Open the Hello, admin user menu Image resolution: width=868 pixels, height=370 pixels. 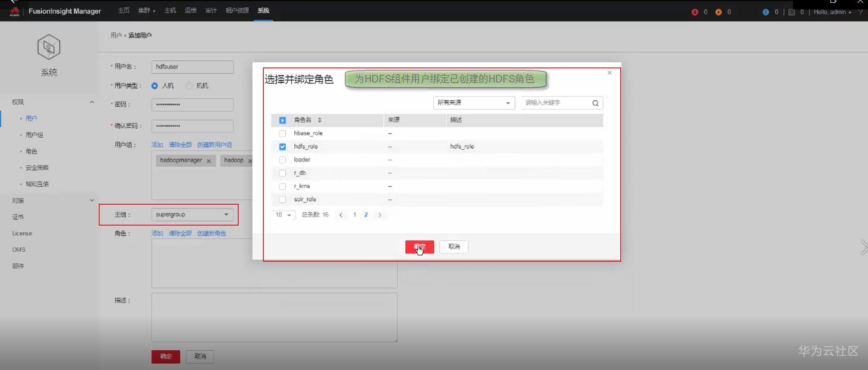tap(832, 12)
